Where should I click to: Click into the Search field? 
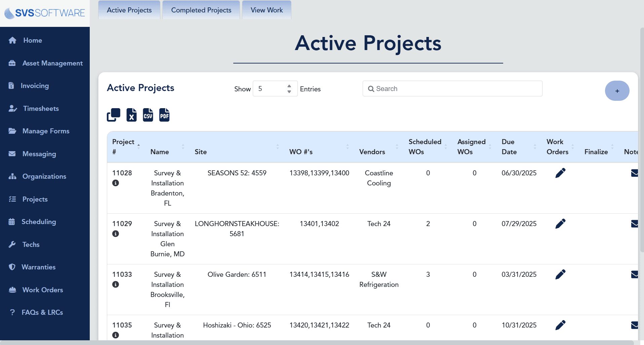point(452,89)
